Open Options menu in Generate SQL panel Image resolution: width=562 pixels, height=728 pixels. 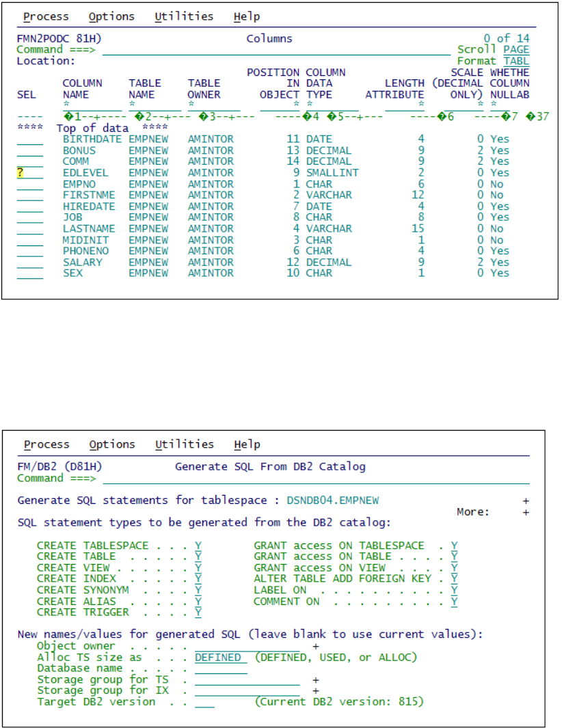[x=112, y=444]
